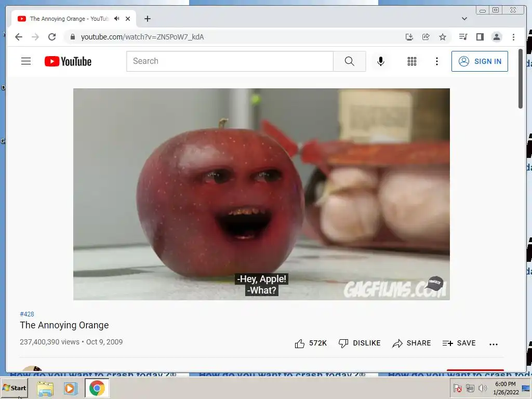The width and height of the screenshot is (532, 399).
Task: Click the SHARE button
Action: 411,343
